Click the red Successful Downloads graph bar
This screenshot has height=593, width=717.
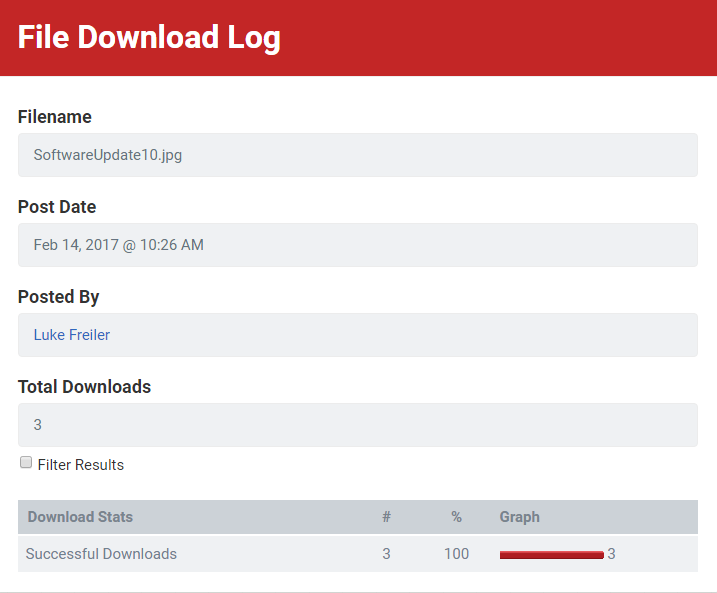point(551,555)
